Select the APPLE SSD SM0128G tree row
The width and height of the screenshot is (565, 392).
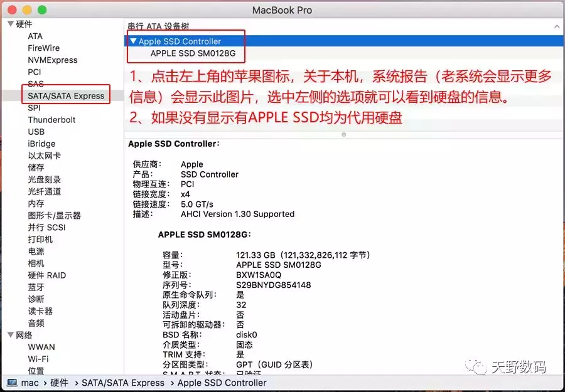(343, 53)
